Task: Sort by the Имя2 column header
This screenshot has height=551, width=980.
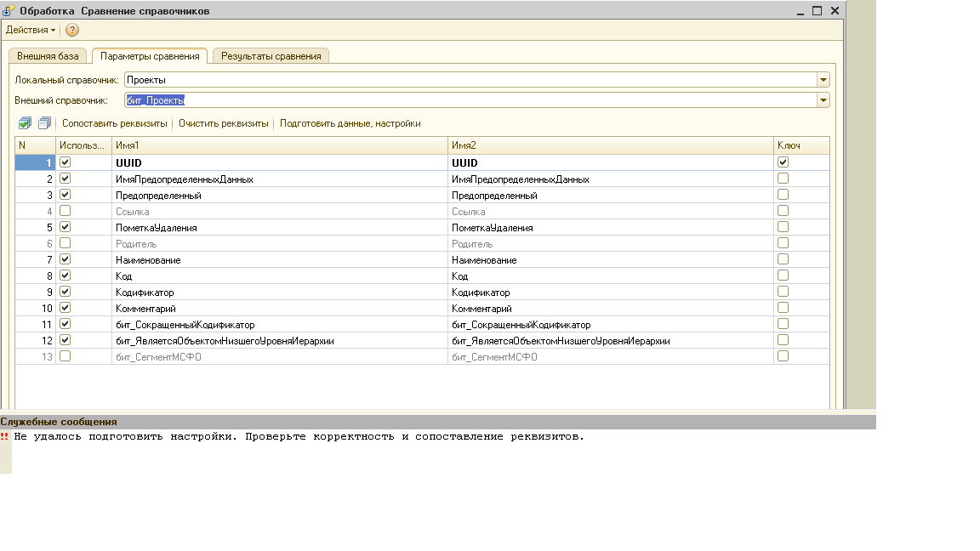Action: pyautogui.click(x=611, y=145)
